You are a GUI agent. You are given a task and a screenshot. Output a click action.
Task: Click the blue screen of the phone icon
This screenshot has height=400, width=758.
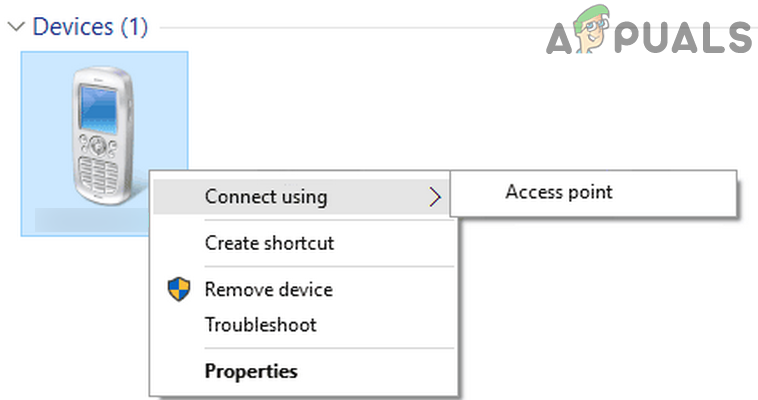click(x=98, y=107)
